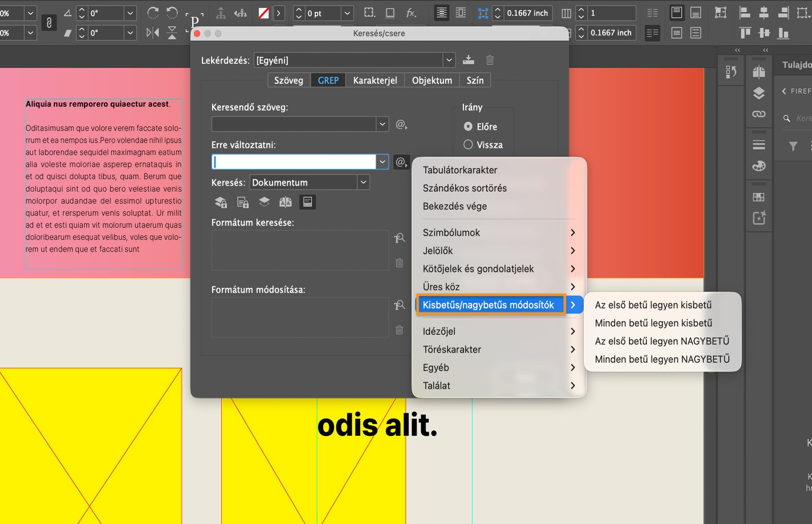Open the Pages panel icon in dock
This screenshot has height=524, width=812.
pyautogui.click(x=759, y=72)
